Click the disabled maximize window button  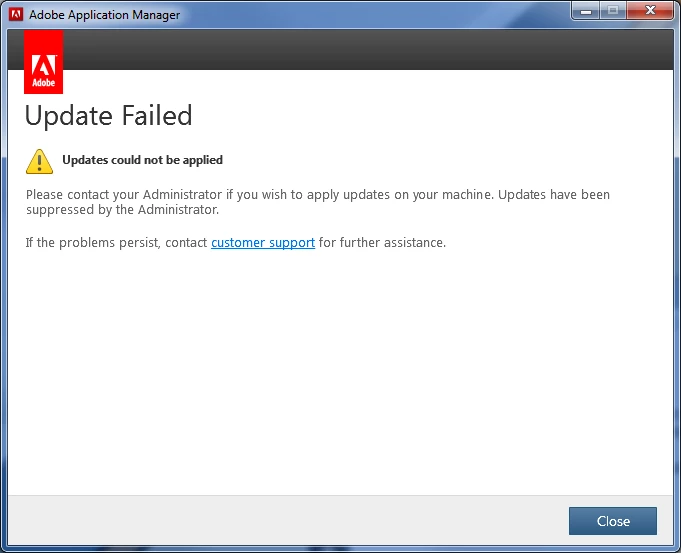tap(613, 11)
